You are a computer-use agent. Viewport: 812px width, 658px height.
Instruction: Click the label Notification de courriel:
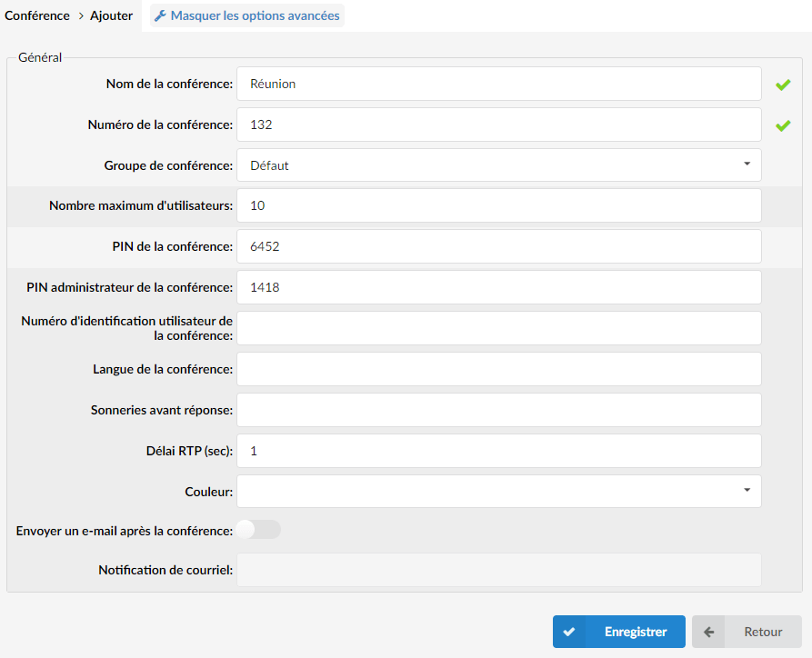pyautogui.click(x=165, y=570)
